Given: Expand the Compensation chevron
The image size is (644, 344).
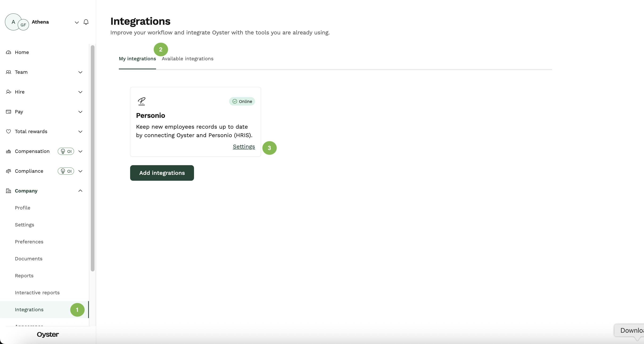Looking at the screenshot, I should point(80,151).
